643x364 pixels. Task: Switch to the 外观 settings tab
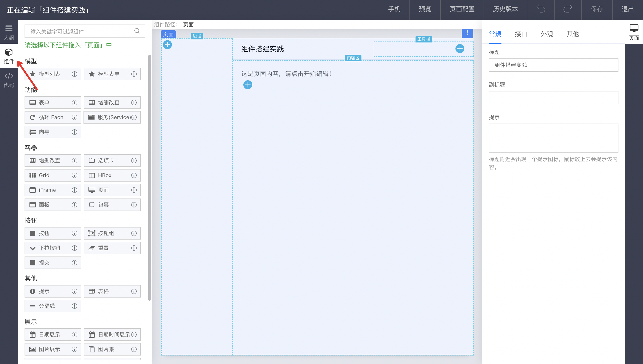[547, 34]
